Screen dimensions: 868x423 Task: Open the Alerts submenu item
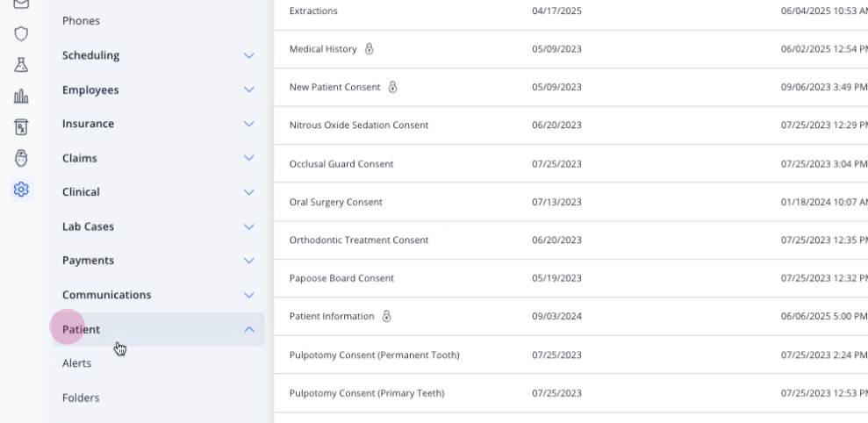coord(77,363)
